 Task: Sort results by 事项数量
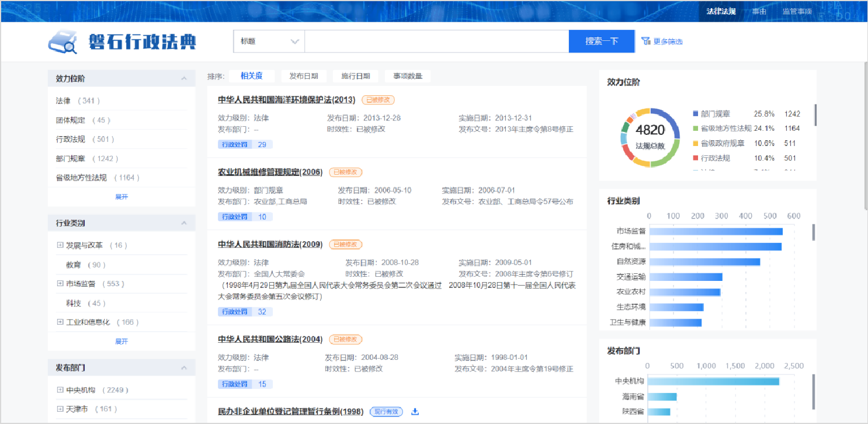pos(408,76)
